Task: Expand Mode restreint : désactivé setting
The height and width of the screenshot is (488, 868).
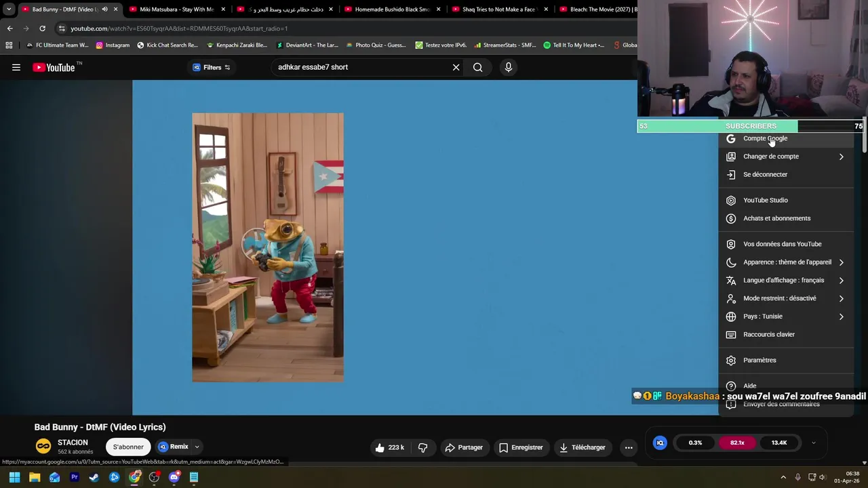Action: pyautogui.click(x=786, y=298)
